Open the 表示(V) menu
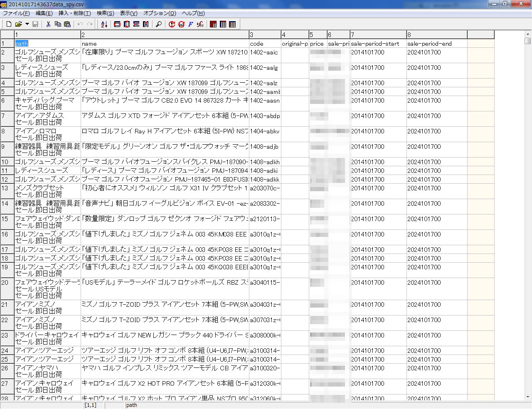The image size is (532, 409). click(128, 13)
